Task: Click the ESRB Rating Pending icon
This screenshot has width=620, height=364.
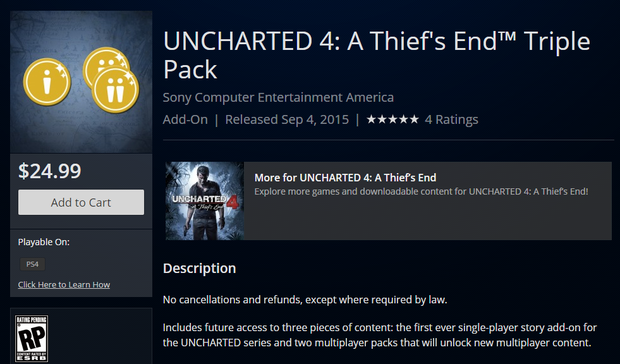Action: tap(32, 339)
